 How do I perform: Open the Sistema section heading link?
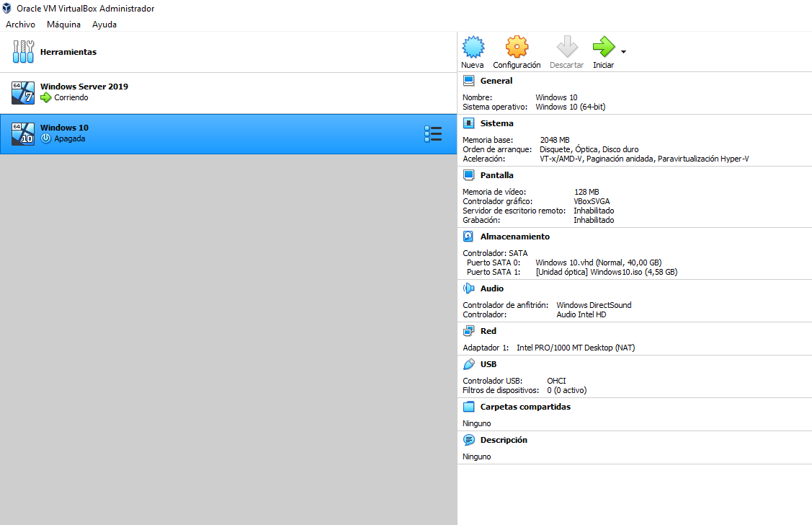coord(496,123)
